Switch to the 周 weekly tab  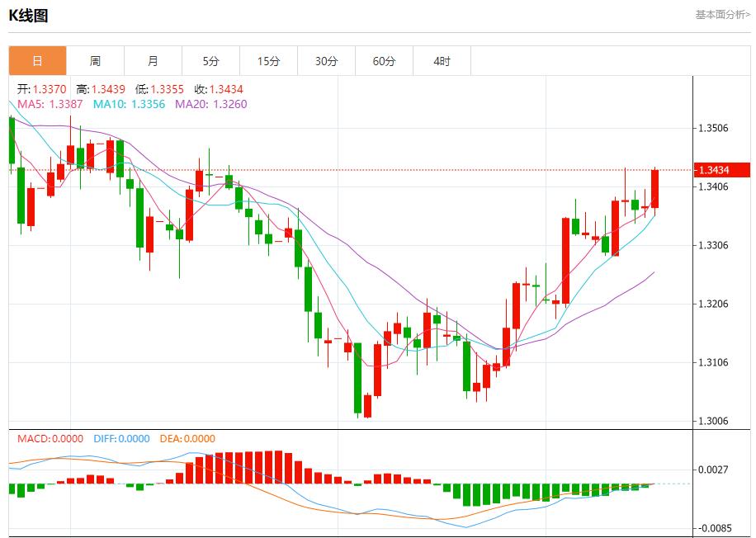click(95, 61)
